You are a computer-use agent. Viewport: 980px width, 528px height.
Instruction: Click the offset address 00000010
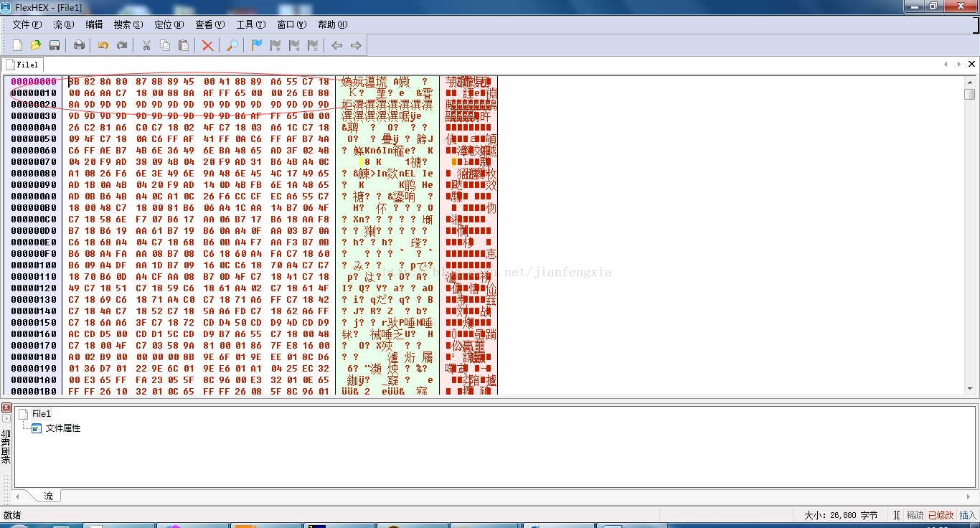pos(34,93)
